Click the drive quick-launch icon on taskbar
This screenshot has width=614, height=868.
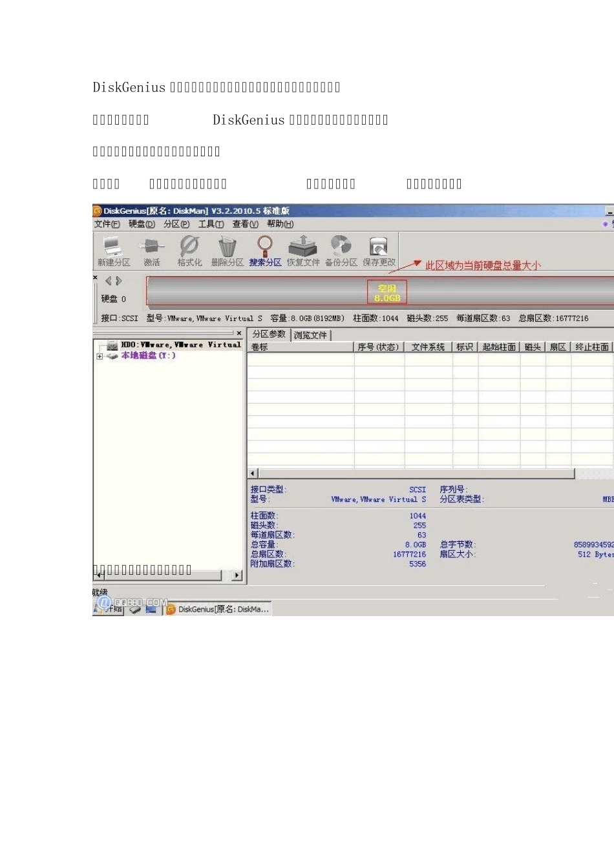[135, 608]
